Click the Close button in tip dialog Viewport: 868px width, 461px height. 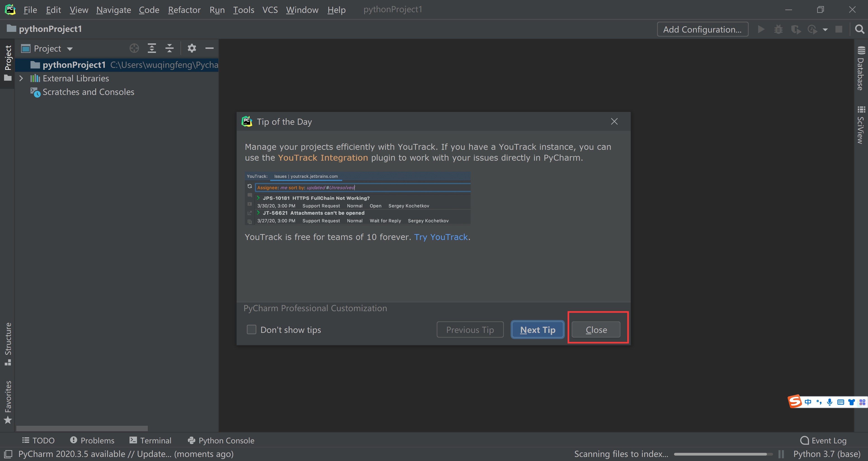596,329
